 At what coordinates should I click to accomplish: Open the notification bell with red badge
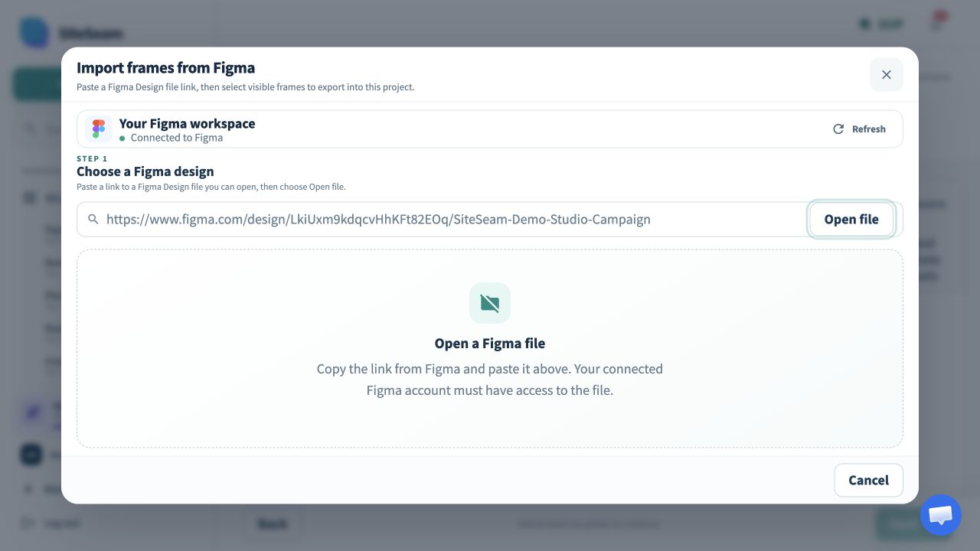coord(937,23)
